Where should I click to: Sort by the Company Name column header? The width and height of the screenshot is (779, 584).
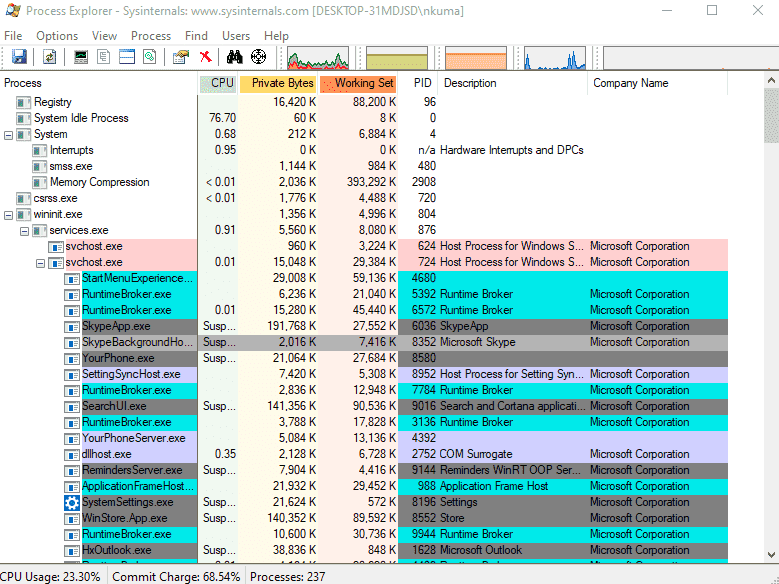pos(657,83)
